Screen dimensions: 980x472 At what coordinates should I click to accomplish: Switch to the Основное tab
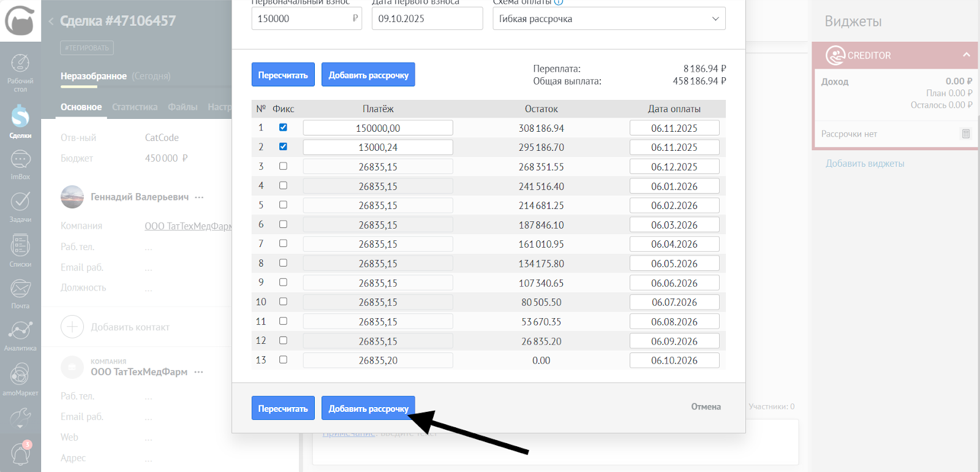(81, 107)
